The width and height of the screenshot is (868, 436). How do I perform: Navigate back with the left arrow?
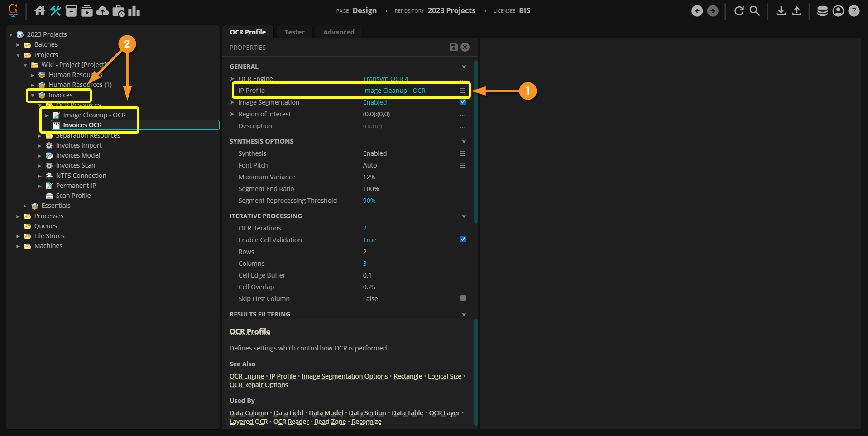click(x=697, y=11)
